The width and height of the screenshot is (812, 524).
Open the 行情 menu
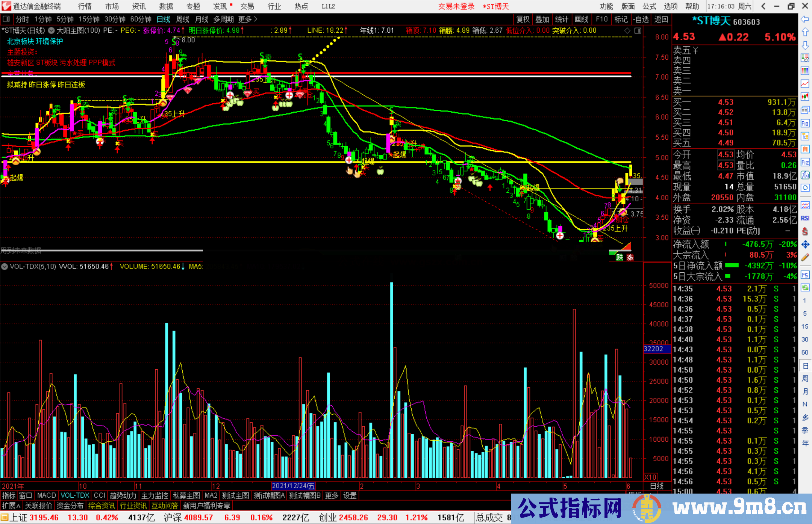tap(85, 6)
